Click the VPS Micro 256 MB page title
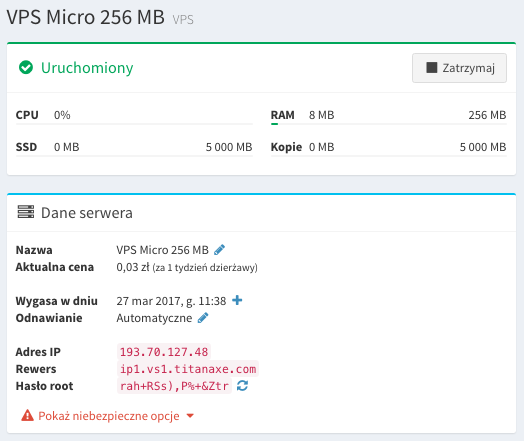The image size is (524, 441). (86, 17)
